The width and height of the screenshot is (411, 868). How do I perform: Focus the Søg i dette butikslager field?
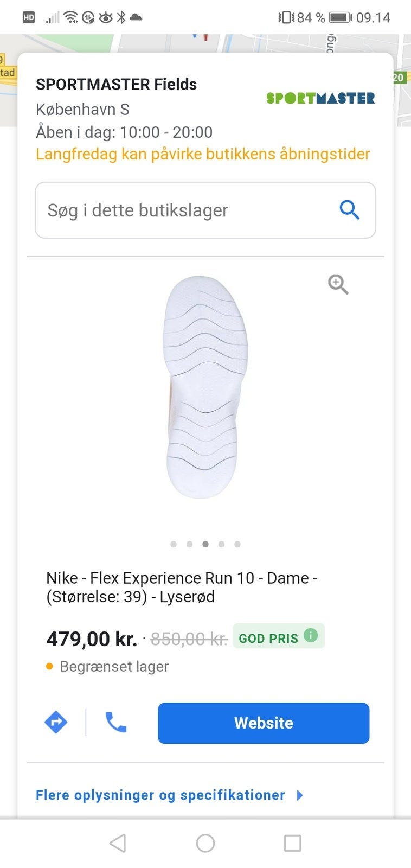tap(184, 210)
